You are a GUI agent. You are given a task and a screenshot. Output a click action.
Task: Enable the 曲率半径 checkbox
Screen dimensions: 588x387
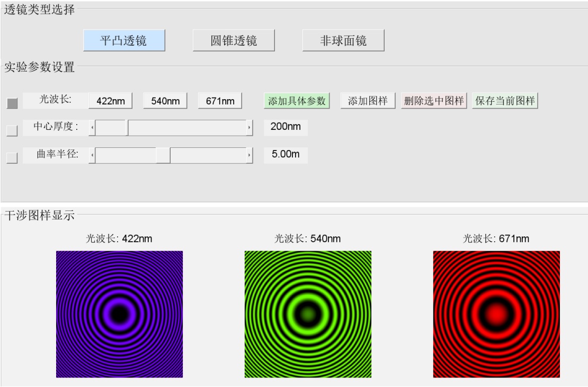pyautogui.click(x=12, y=158)
